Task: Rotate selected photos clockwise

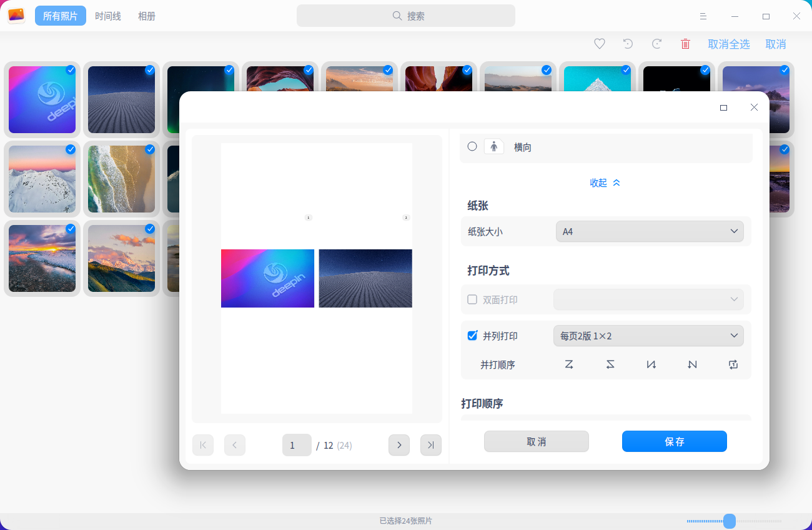Action: [x=656, y=44]
